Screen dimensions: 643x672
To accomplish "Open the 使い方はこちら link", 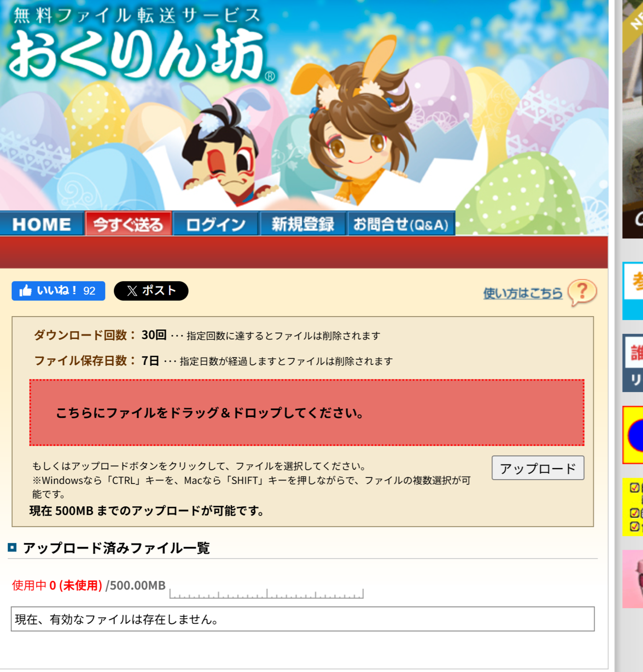I will coord(522,293).
